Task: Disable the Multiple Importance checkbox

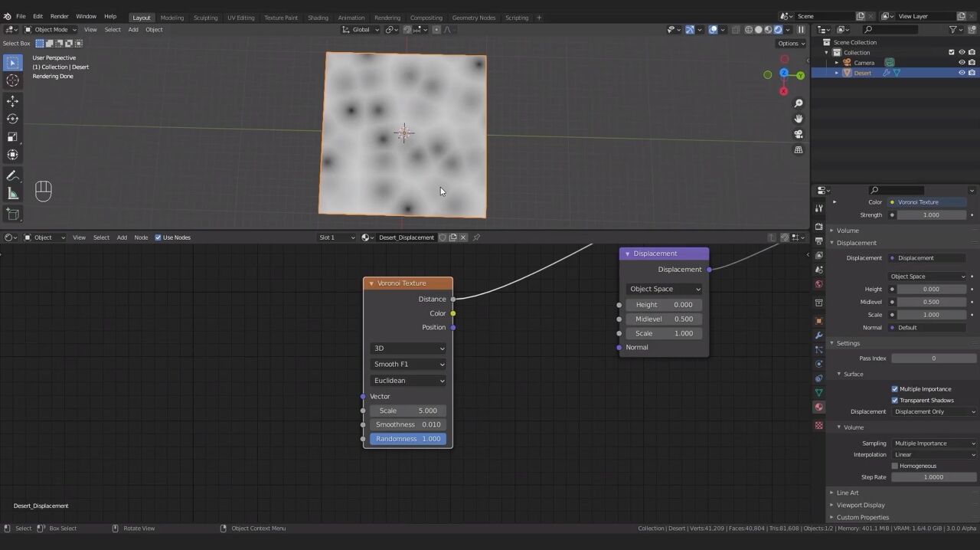Action: [x=894, y=389]
